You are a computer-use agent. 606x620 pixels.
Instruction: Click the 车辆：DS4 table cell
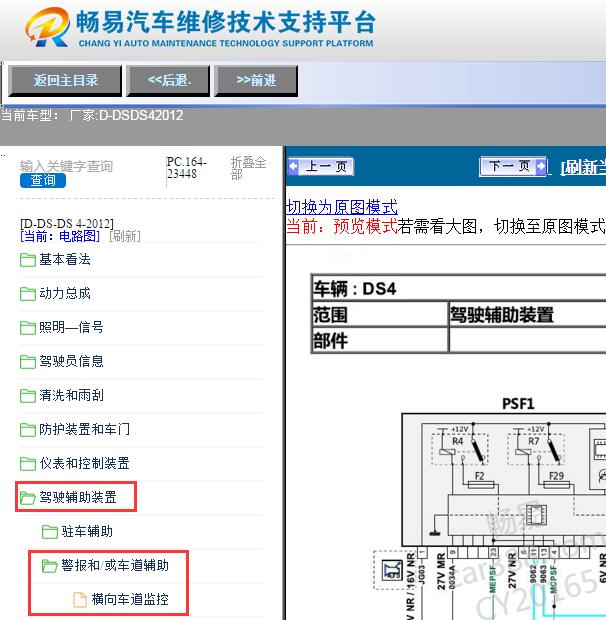tap(459, 288)
